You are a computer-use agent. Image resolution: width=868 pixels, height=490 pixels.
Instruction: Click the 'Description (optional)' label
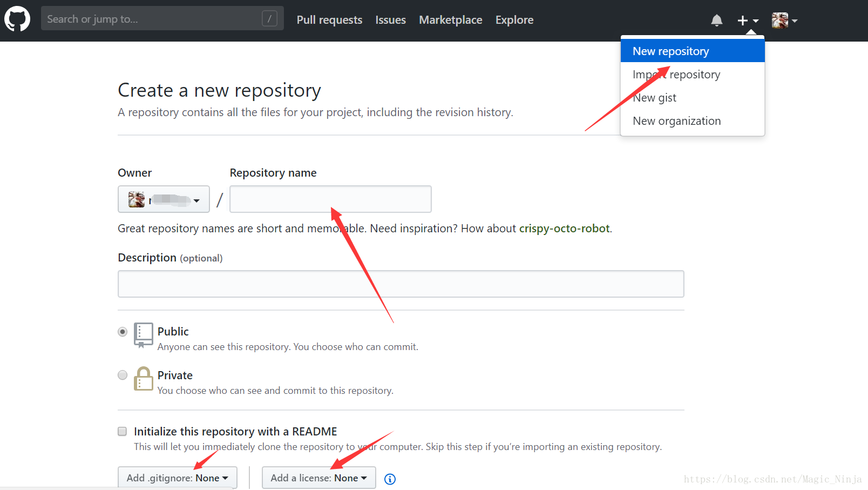coord(170,258)
